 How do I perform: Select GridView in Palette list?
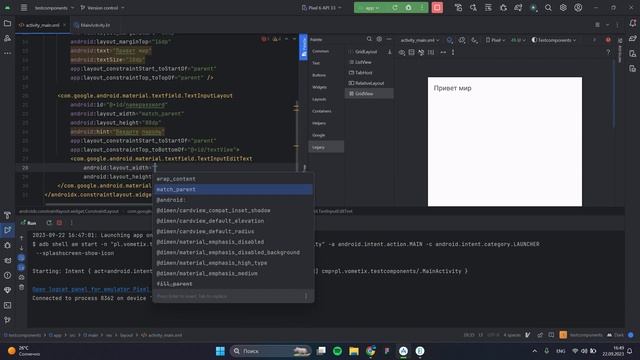click(x=370, y=93)
